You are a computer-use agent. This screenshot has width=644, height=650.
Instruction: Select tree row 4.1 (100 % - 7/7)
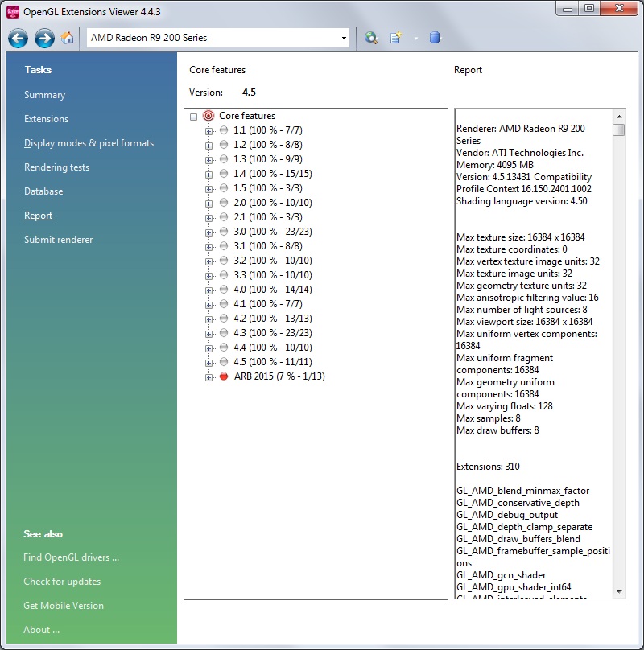coord(267,304)
